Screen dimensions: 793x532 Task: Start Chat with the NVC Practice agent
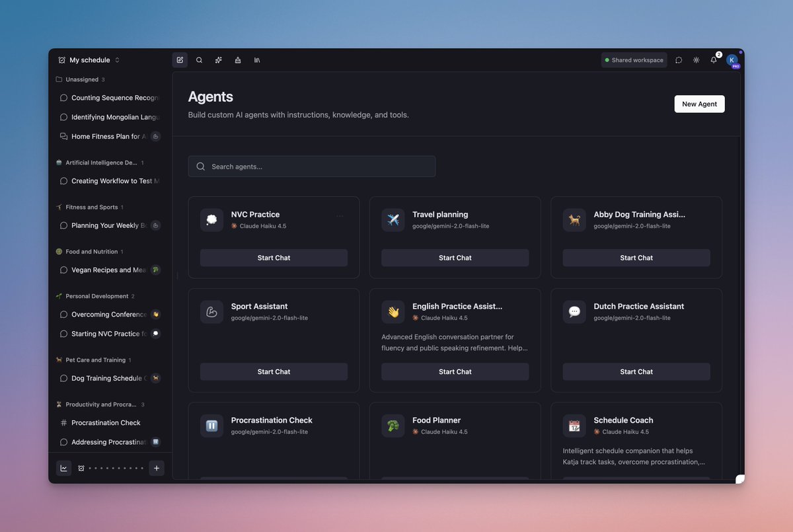tap(274, 258)
